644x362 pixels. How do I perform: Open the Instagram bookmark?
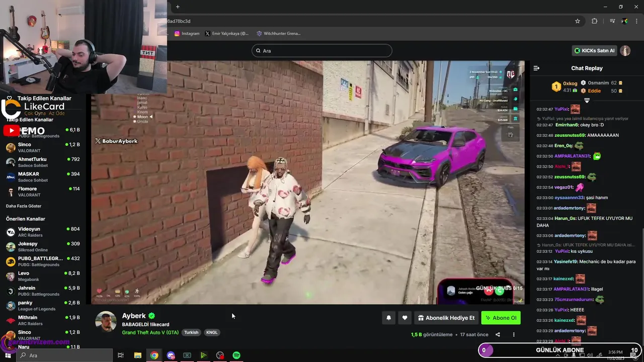tap(187, 34)
